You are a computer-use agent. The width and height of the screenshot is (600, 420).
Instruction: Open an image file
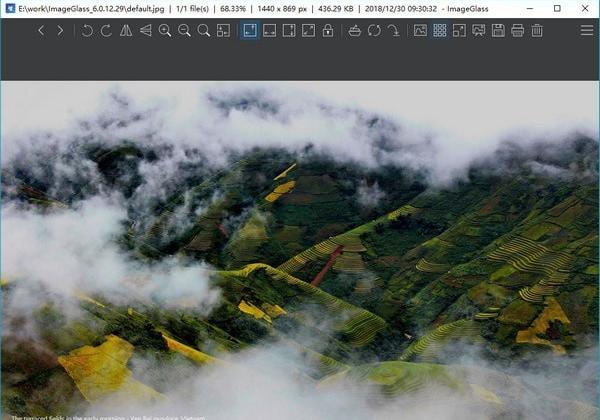pos(355,31)
